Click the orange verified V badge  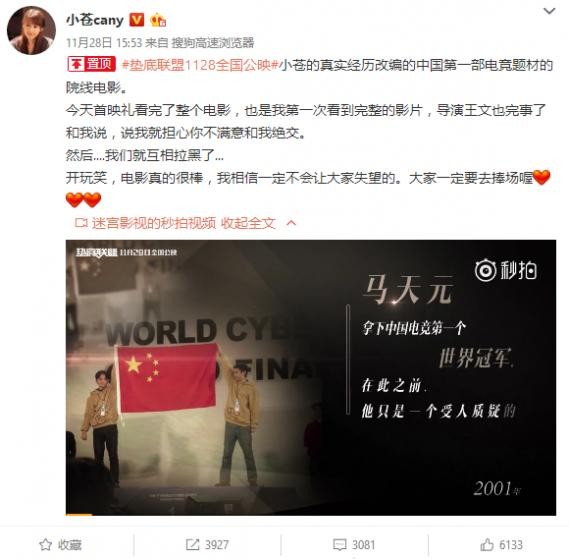pyautogui.click(x=137, y=20)
